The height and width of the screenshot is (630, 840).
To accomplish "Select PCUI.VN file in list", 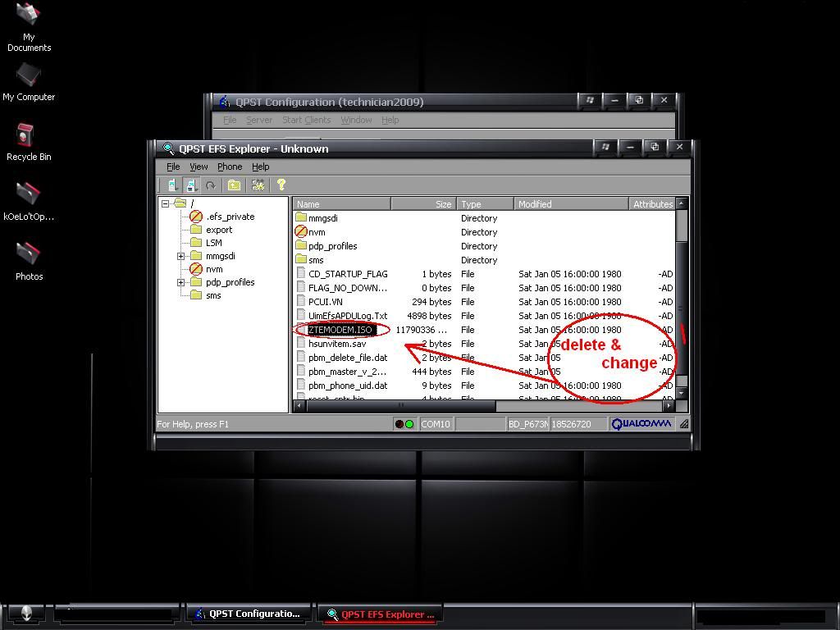I will (325, 302).
